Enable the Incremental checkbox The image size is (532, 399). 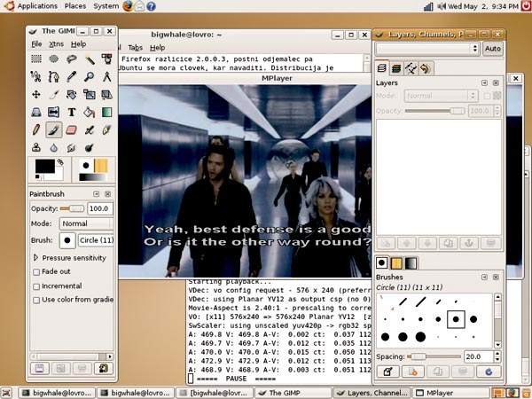tap(36, 286)
